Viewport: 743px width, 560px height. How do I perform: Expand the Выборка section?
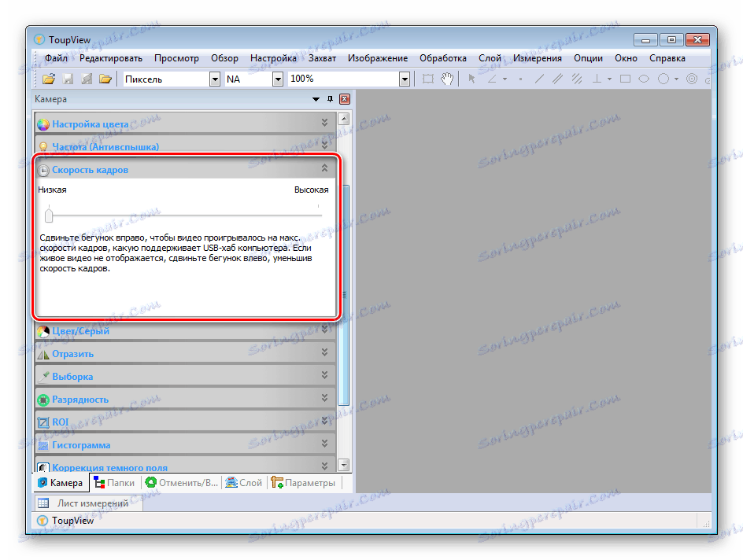coord(324,374)
